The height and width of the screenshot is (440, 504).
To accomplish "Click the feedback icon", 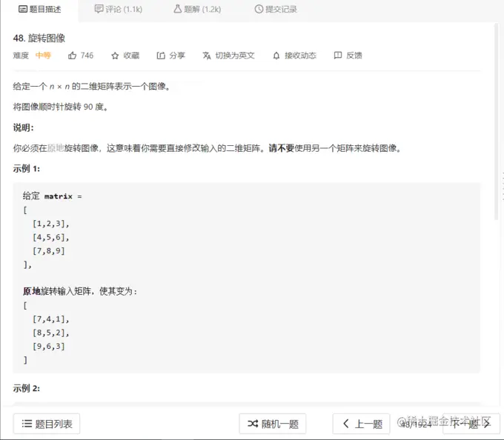I will click(338, 56).
